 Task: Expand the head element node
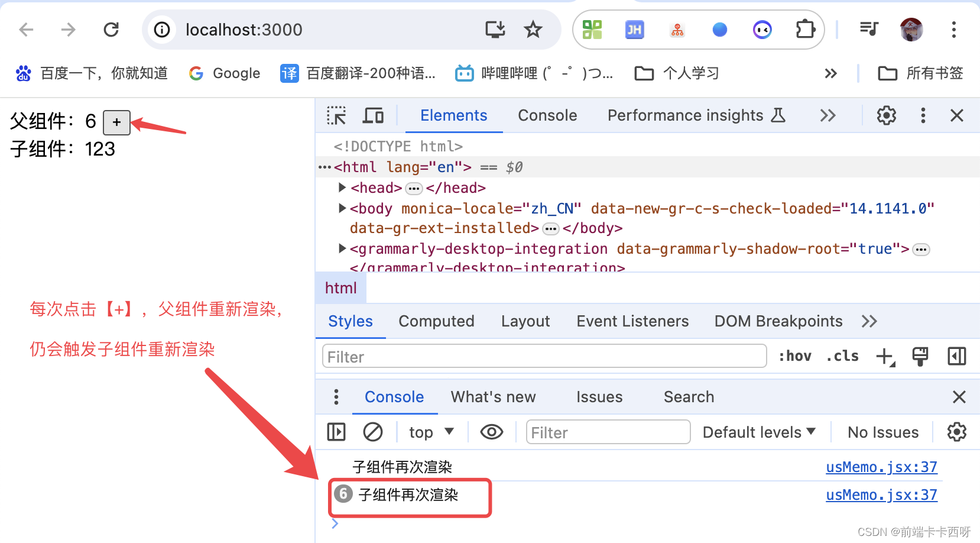coord(342,188)
